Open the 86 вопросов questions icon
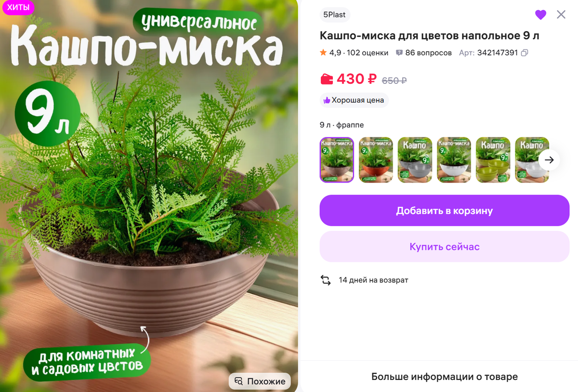Viewport: 578px width, 392px height. pos(399,53)
